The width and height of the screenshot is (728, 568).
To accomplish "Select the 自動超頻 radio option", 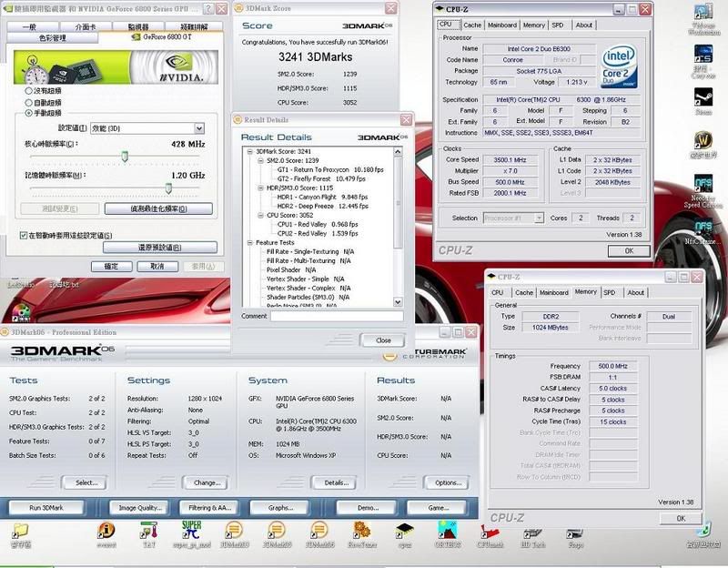I will point(29,102).
